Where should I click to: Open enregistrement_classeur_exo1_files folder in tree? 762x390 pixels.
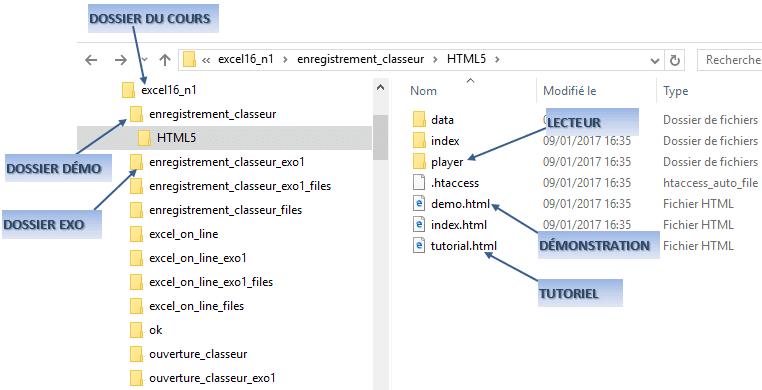pos(240,186)
